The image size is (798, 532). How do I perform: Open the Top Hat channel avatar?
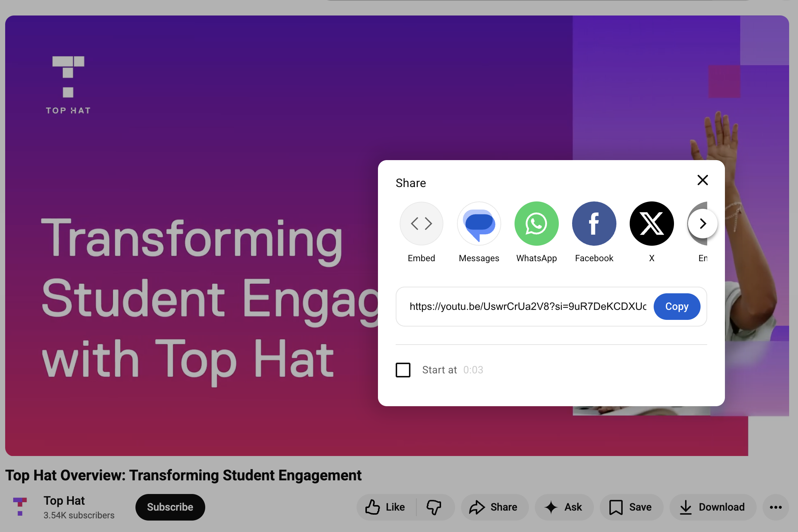pos(20,507)
